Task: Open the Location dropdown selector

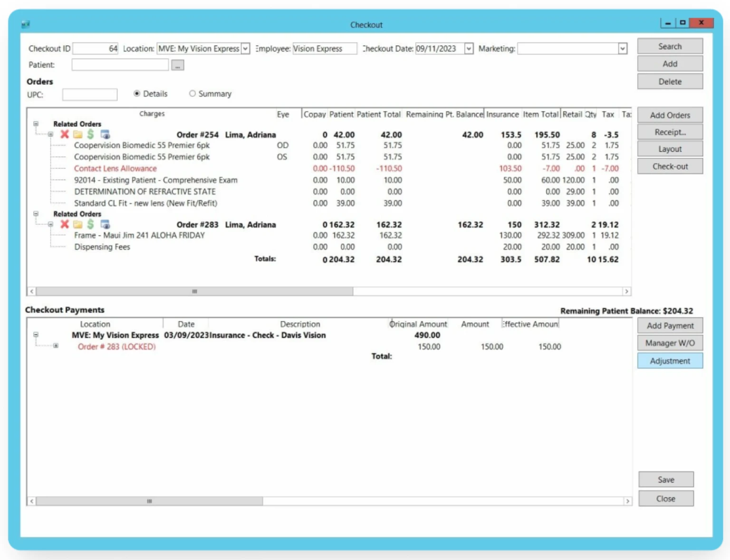Action: (245, 48)
